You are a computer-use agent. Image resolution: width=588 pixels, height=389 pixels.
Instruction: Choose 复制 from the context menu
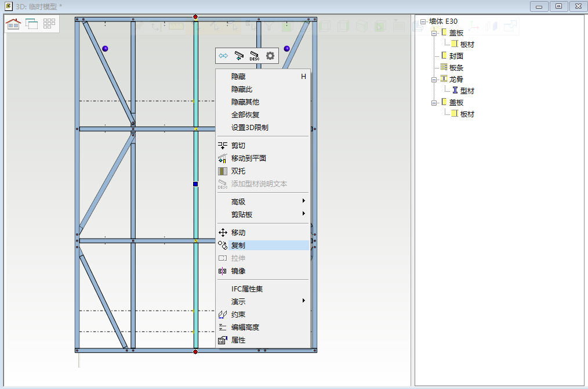263,246
